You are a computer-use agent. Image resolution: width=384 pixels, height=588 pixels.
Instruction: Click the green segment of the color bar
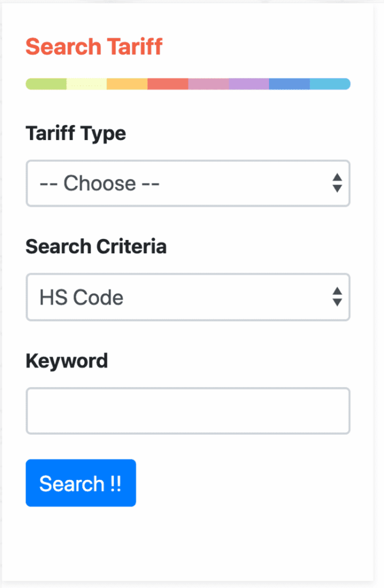(x=47, y=84)
